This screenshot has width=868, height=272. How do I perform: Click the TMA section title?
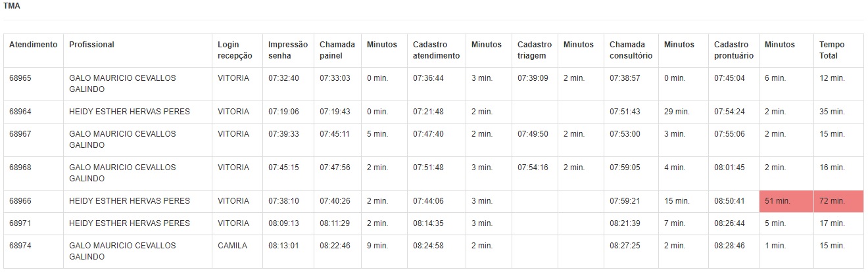(11, 6)
